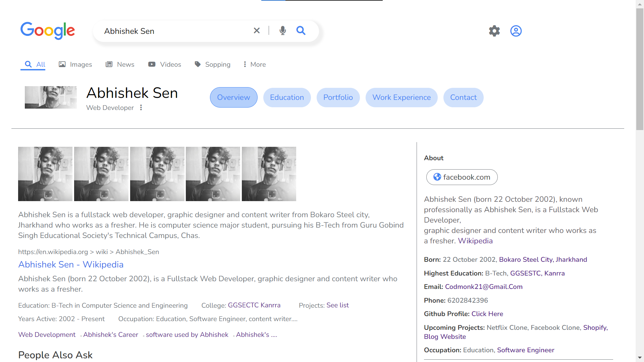The width and height of the screenshot is (644, 362).
Task: Switch to the Images tab
Action: click(75, 64)
